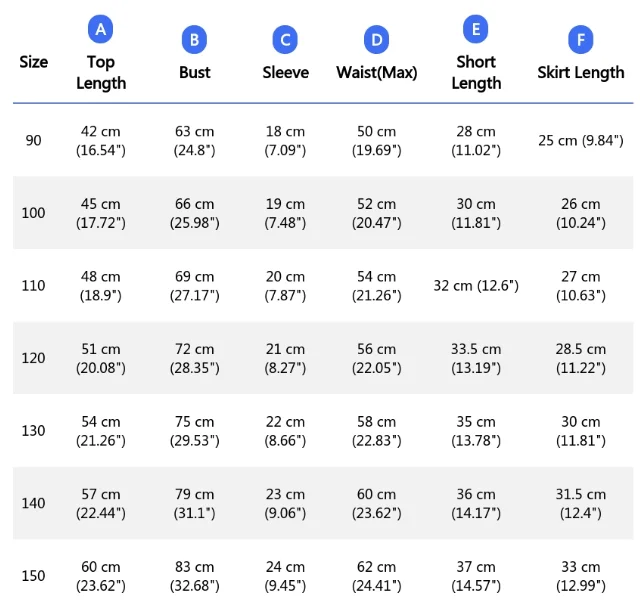This screenshot has height=610, width=640.
Task: Select the size 90 row label
Action: [x=33, y=140]
